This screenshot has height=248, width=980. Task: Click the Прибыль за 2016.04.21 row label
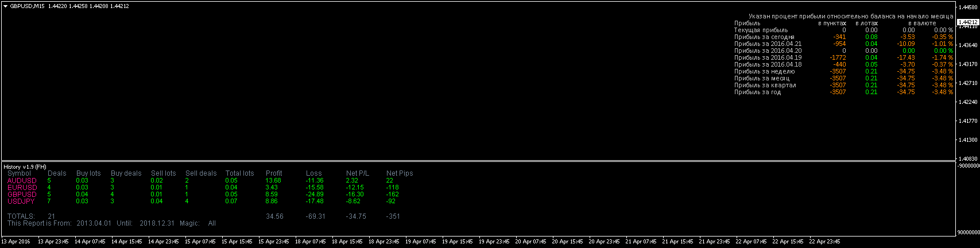coord(768,44)
